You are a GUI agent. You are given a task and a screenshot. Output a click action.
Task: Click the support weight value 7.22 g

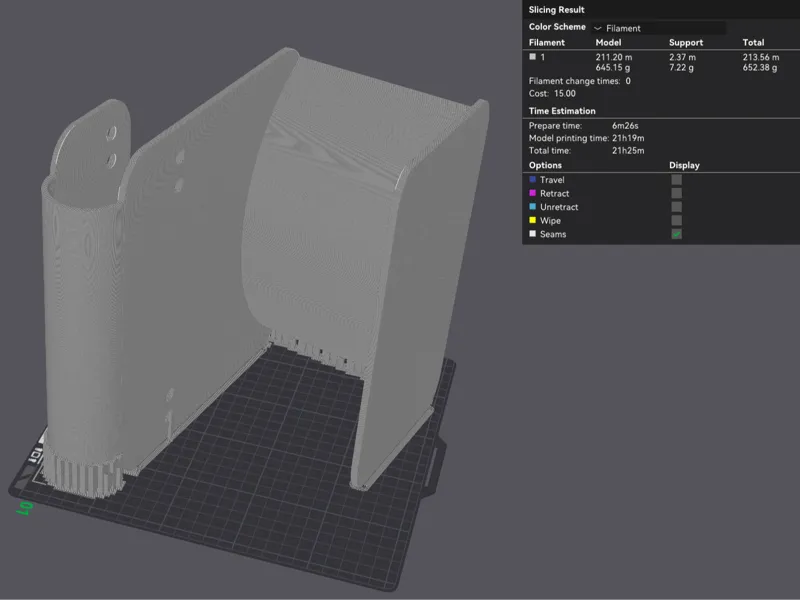681,67
